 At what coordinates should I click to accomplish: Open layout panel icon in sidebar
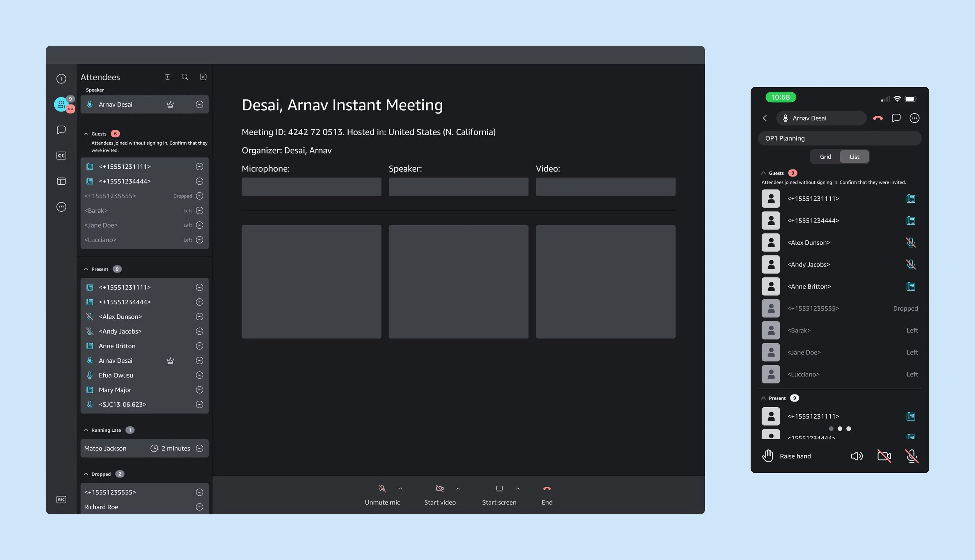pos(61,181)
